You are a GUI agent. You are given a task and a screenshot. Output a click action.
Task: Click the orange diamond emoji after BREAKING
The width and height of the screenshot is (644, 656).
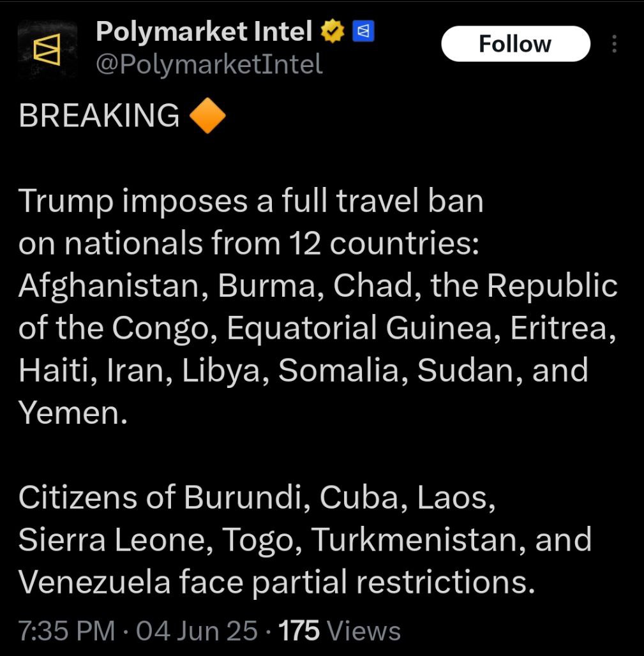(207, 116)
